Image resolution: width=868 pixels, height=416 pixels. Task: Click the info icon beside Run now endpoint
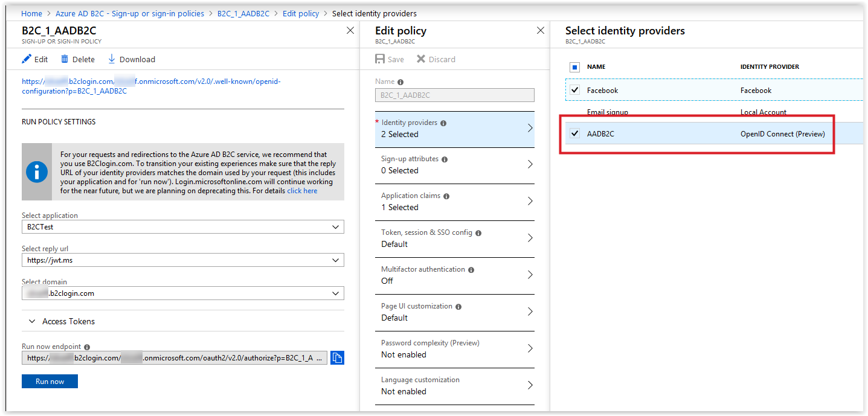(88, 347)
